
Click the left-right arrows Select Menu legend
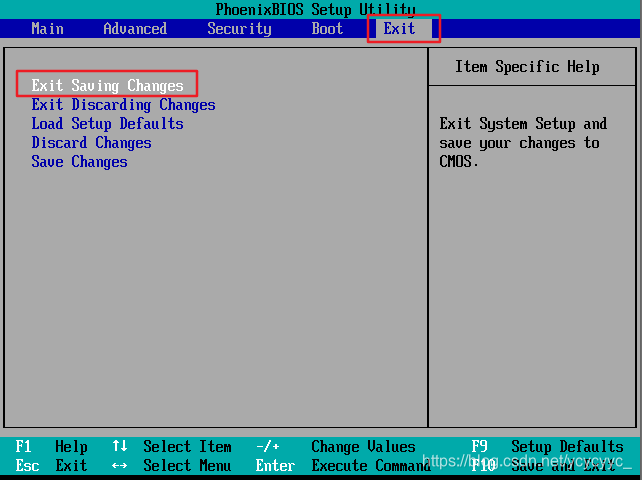[x=172, y=466]
